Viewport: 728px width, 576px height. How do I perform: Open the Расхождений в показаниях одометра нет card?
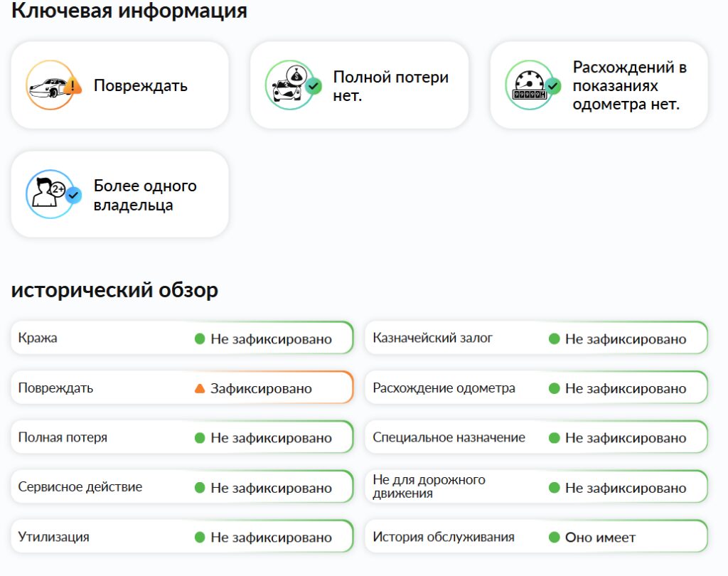599,85
